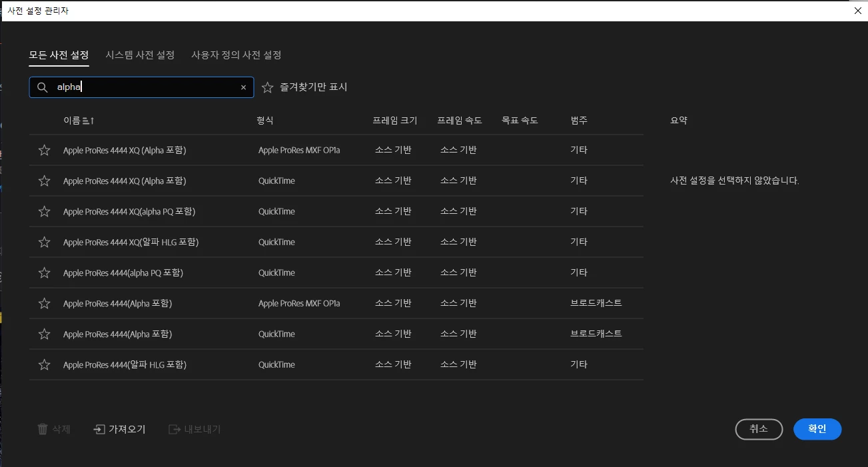Switch to the 시스템 사전 설정 tab
Viewport: 868px width, 467px height.
140,55
